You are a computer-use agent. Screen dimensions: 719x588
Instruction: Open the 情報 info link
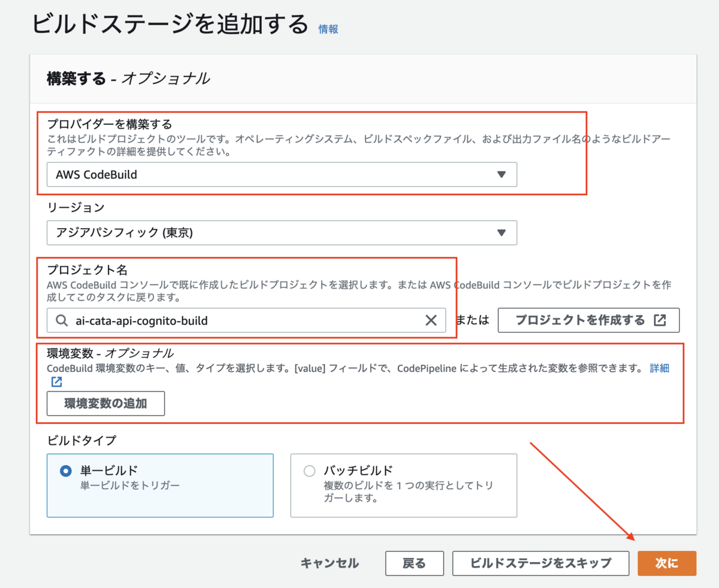point(328,29)
